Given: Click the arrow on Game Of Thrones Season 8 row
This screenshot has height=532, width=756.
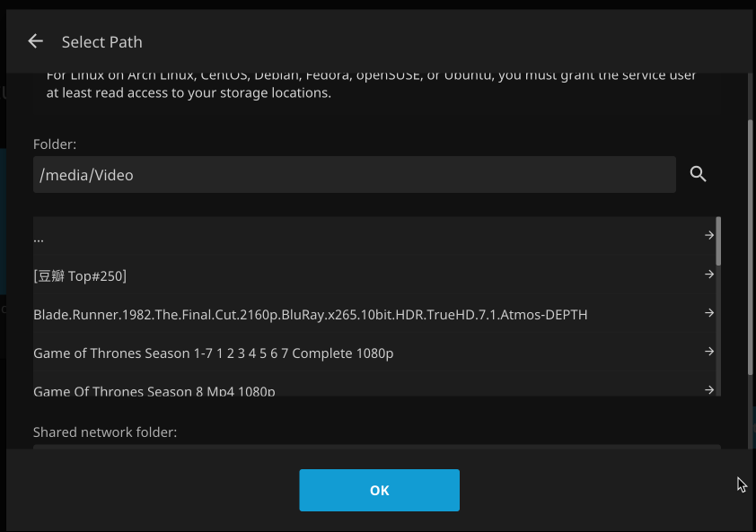Looking at the screenshot, I should click(709, 389).
